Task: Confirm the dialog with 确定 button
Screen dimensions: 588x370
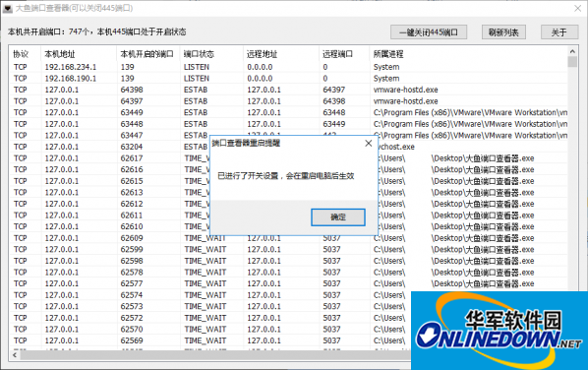Action: [338, 216]
